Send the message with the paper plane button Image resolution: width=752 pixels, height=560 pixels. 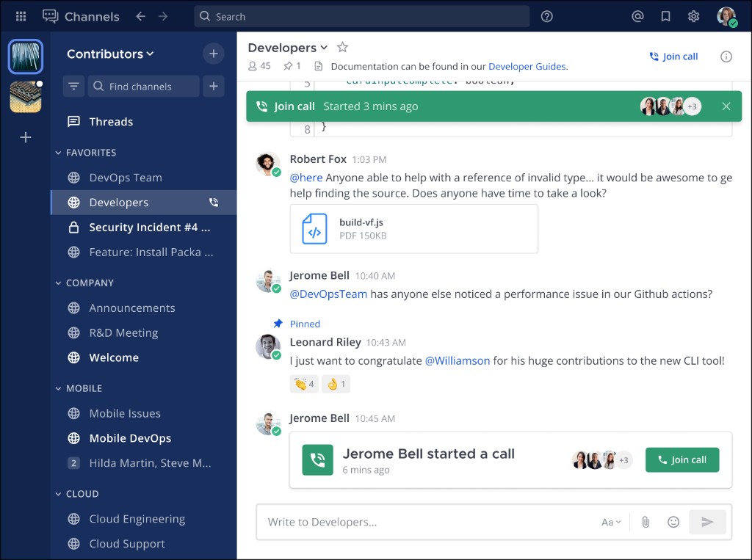click(707, 522)
